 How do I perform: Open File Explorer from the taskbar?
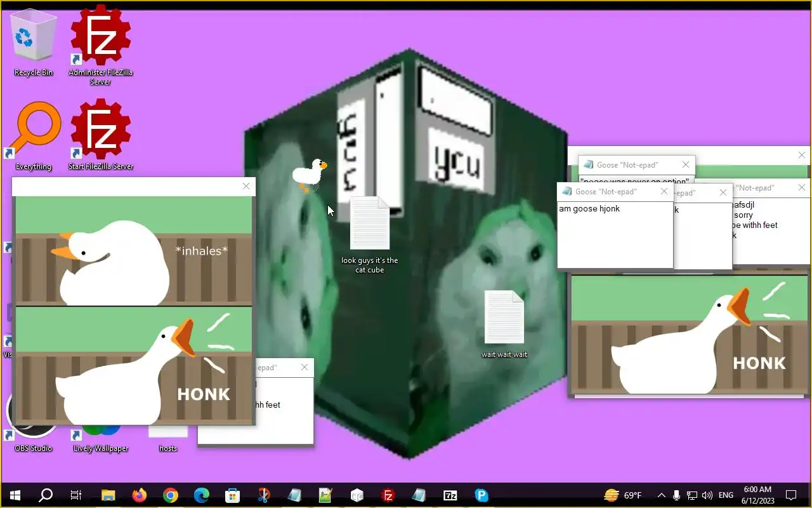coord(108,495)
